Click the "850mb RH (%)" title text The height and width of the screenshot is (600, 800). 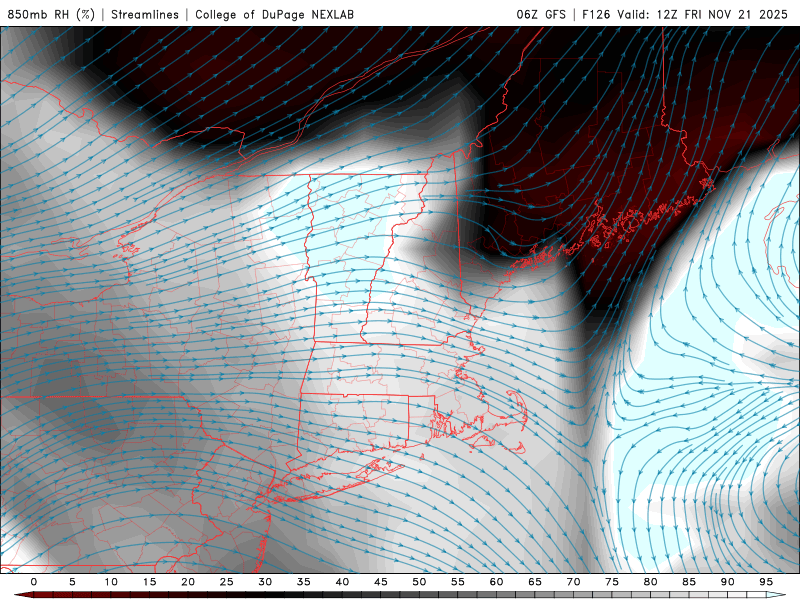[x=51, y=14]
